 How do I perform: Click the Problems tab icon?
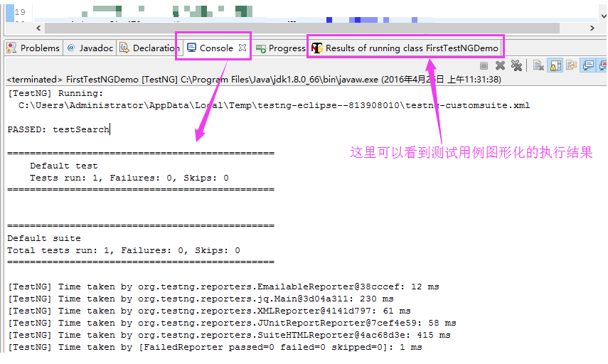11,48
